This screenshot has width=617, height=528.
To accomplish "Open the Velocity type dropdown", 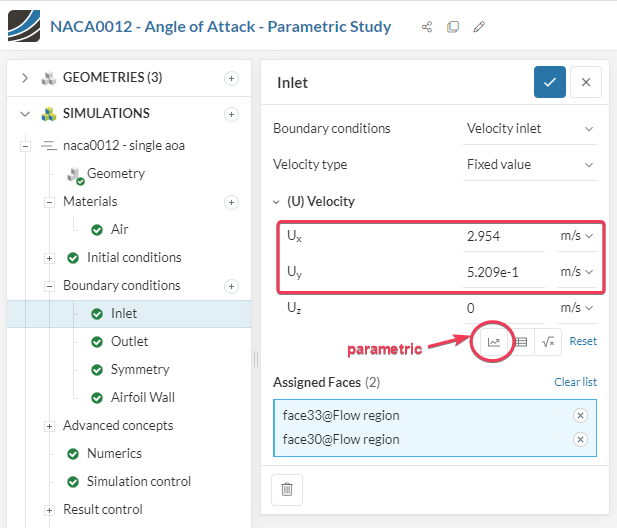I will click(530, 164).
